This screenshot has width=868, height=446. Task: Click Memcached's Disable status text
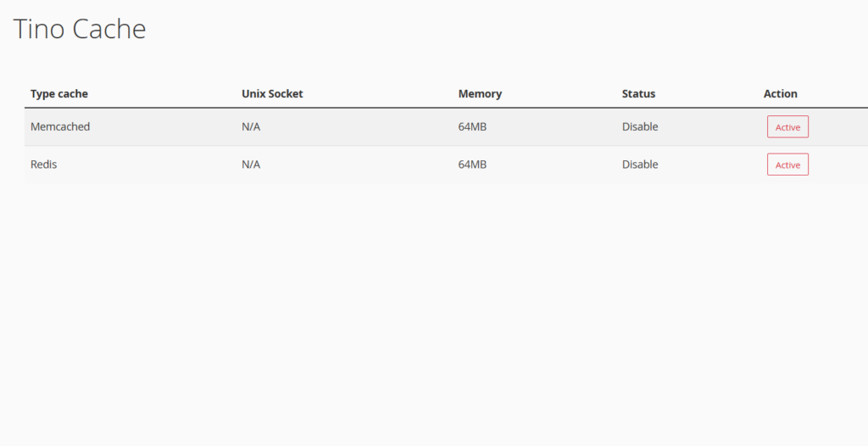coord(640,126)
